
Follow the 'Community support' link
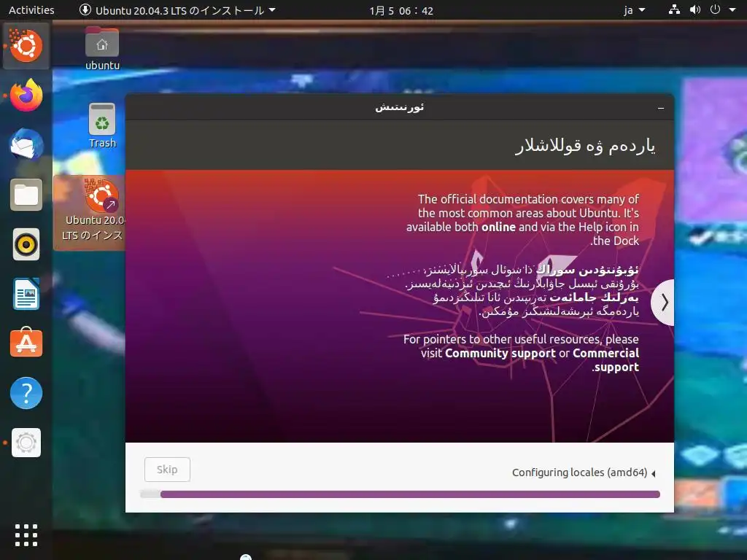(x=500, y=354)
